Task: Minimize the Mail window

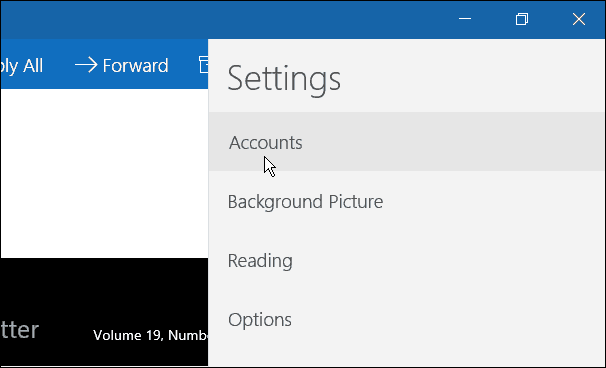Action: point(465,19)
